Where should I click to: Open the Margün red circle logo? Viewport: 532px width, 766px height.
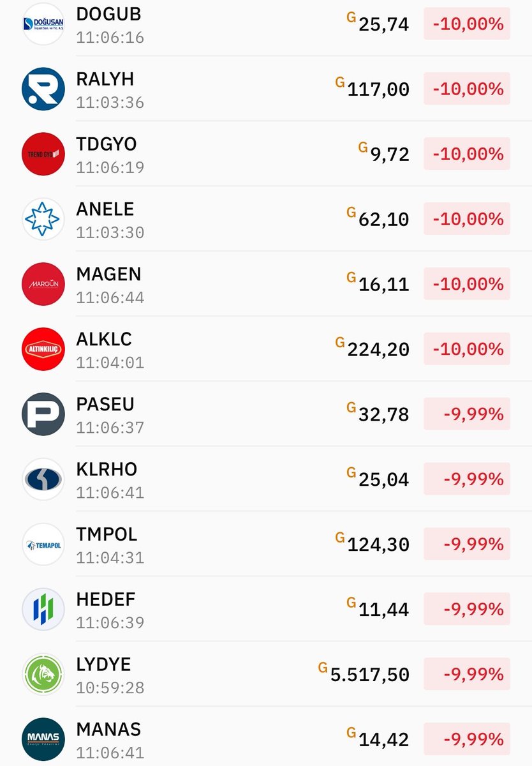coord(43,284)
